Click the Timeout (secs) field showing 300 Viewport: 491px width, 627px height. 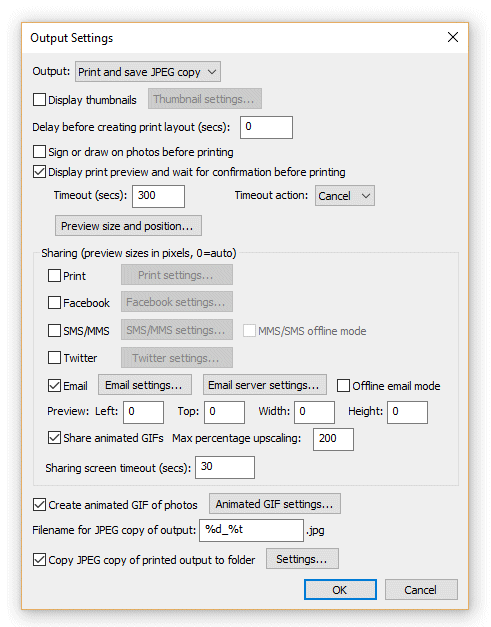(158, 196)
